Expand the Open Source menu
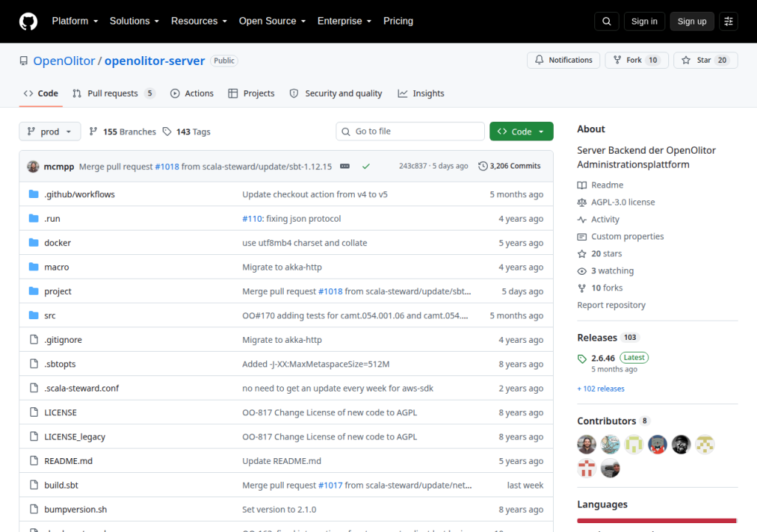This screenshot has width=757, height=532. [x=272, y=21]
